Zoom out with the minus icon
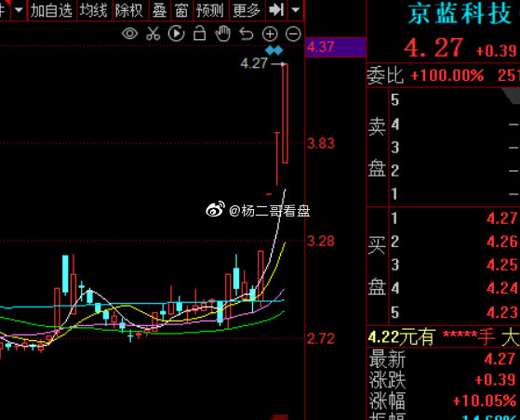520x420 pixels. click(293, 33)
